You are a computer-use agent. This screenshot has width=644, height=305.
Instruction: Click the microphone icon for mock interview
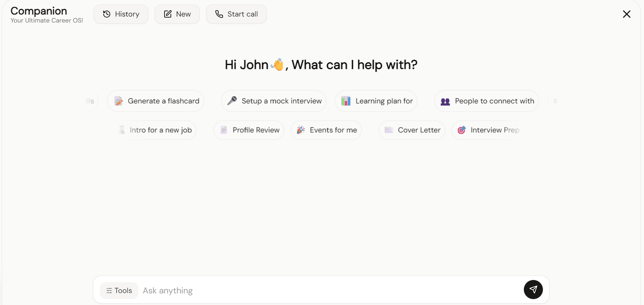click(232, 101)
